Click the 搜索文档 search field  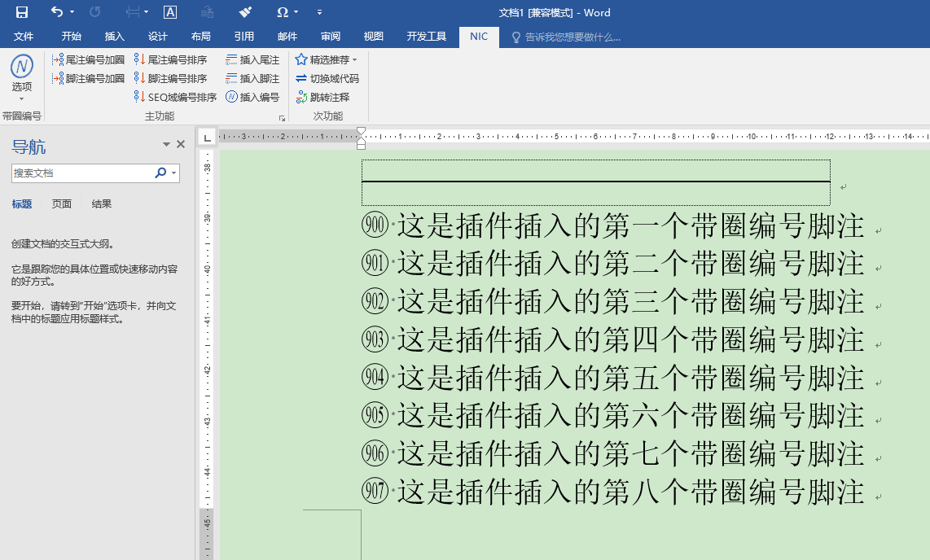click(82, 173)
